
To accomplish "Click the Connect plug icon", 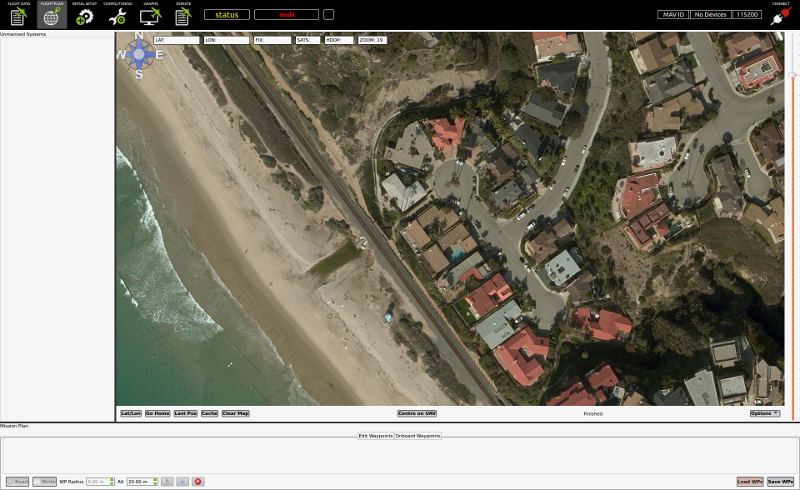I will click(x=780, y=14).
